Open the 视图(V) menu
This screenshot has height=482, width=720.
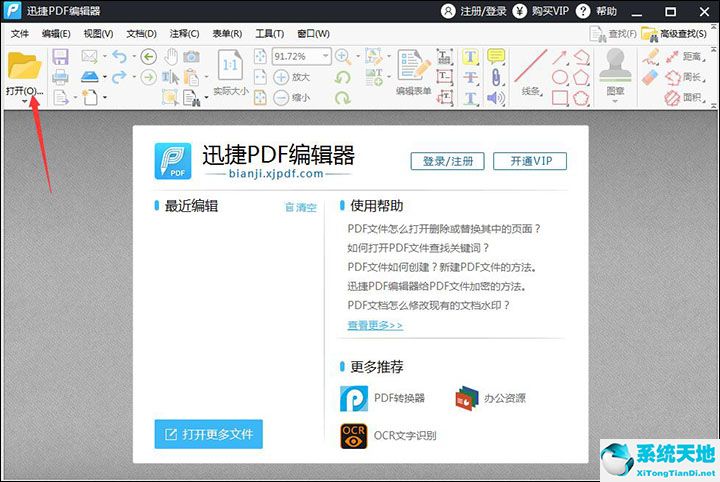click(98, 34)
